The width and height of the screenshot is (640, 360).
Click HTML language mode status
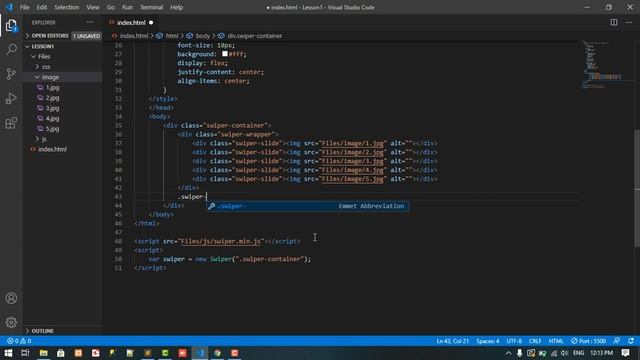(556, 341)
